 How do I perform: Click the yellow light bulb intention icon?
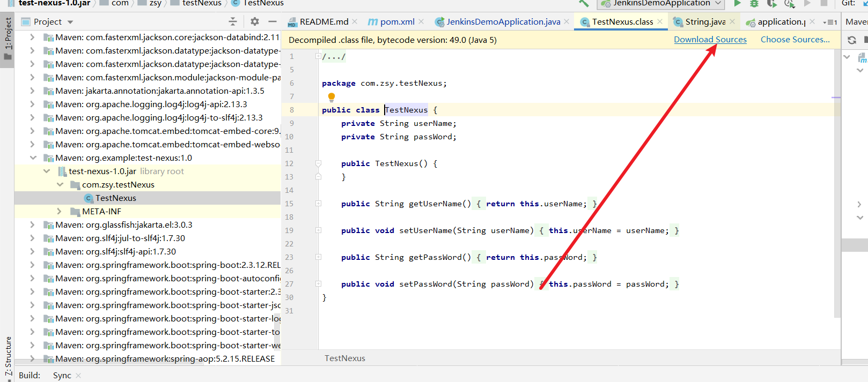(332, 97)
